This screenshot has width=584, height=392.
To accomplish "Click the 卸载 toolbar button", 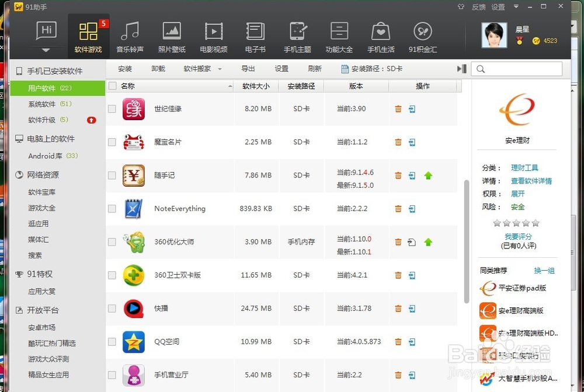I will pyautogui.click(x=158, y=69).
